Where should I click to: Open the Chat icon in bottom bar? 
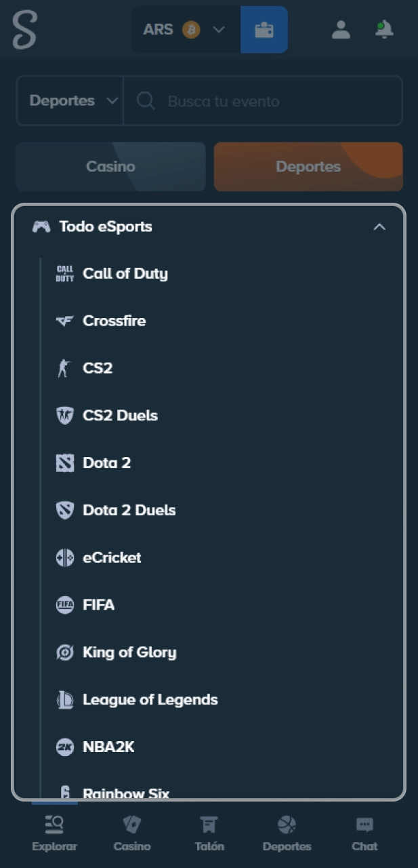(x=364, y=825)
